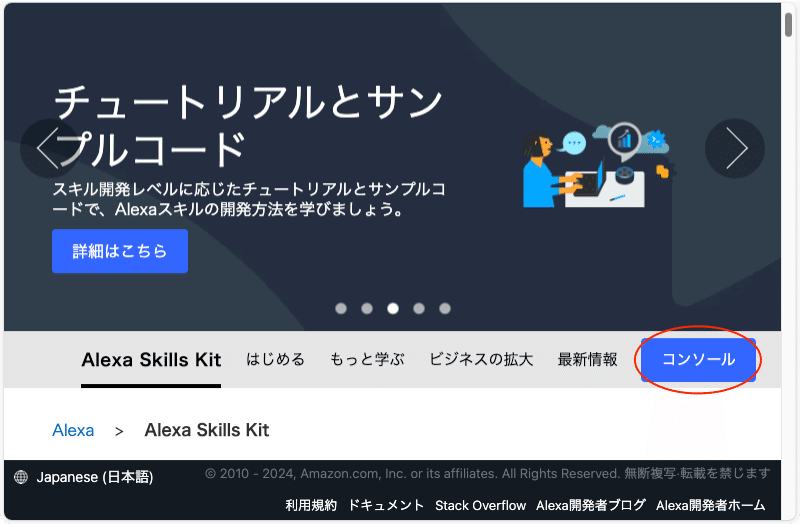Viewport: 800px width, 524px height.
Task: Select the fourth carousel dot
Action: 419,308
